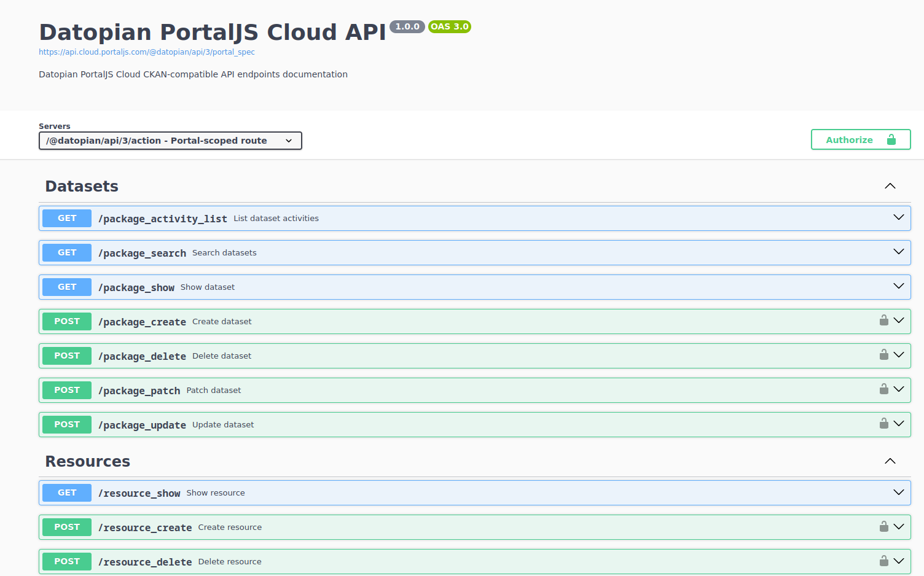Image resolution: width=924 pixels, height=576 pixels.
Task: Click the /package_create path text
Action: [x=142, y=322]
